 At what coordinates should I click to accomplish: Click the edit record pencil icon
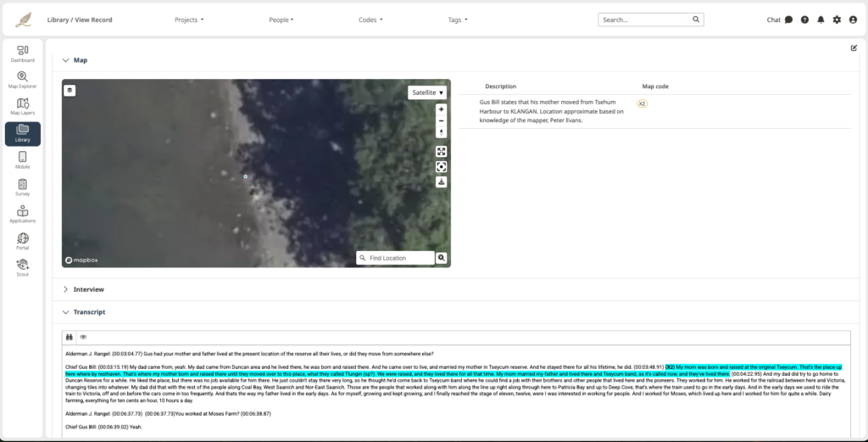point(854,48)
